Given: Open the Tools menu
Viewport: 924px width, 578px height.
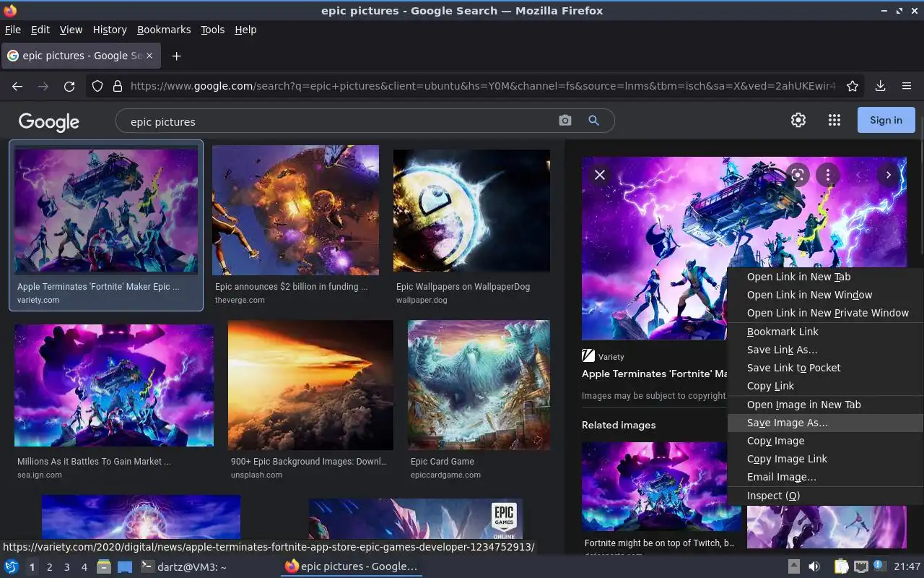Looking at the screenshot, I should [x=213, y=30].
